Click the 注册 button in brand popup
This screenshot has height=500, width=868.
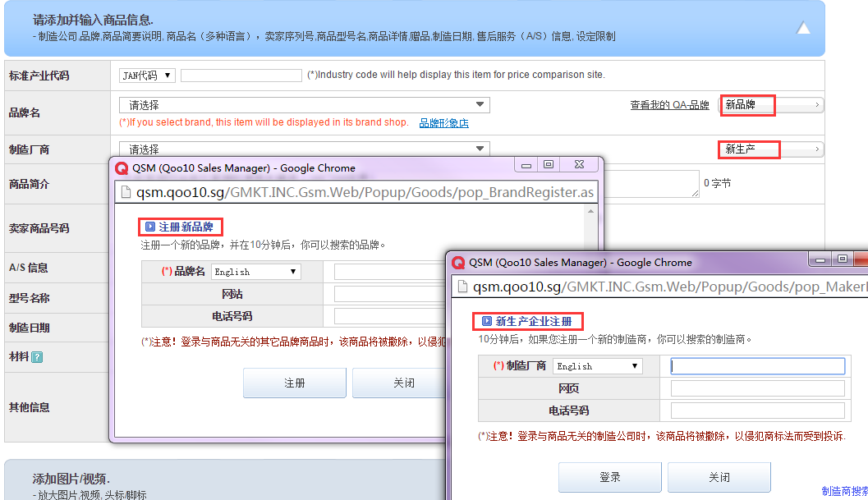click(x=295, y=383)
